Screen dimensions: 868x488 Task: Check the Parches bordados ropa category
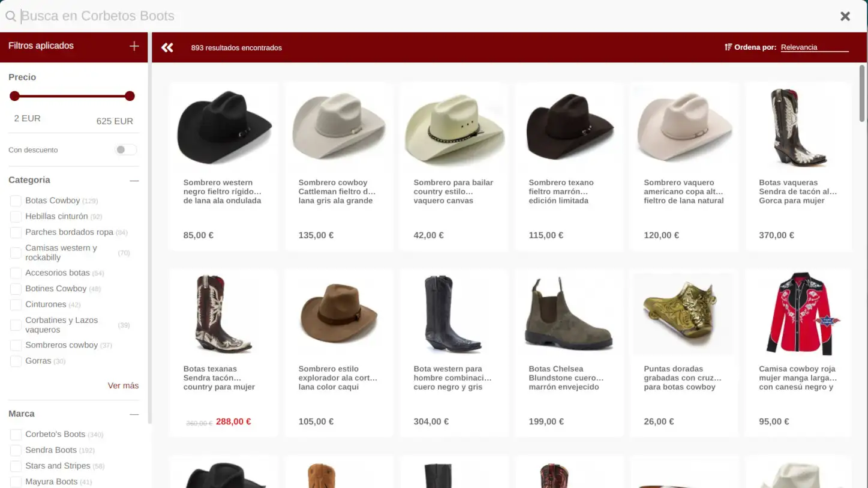[x=16, y=232]
